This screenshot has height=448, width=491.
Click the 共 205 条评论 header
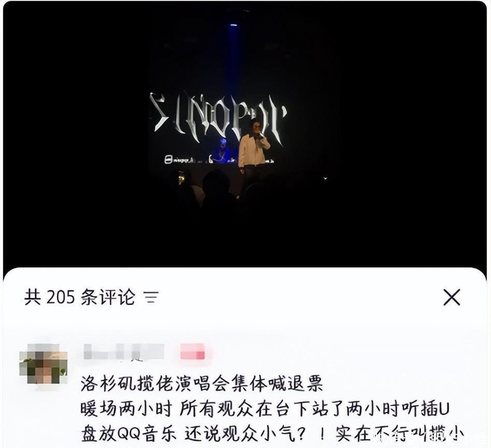(80, 297)
